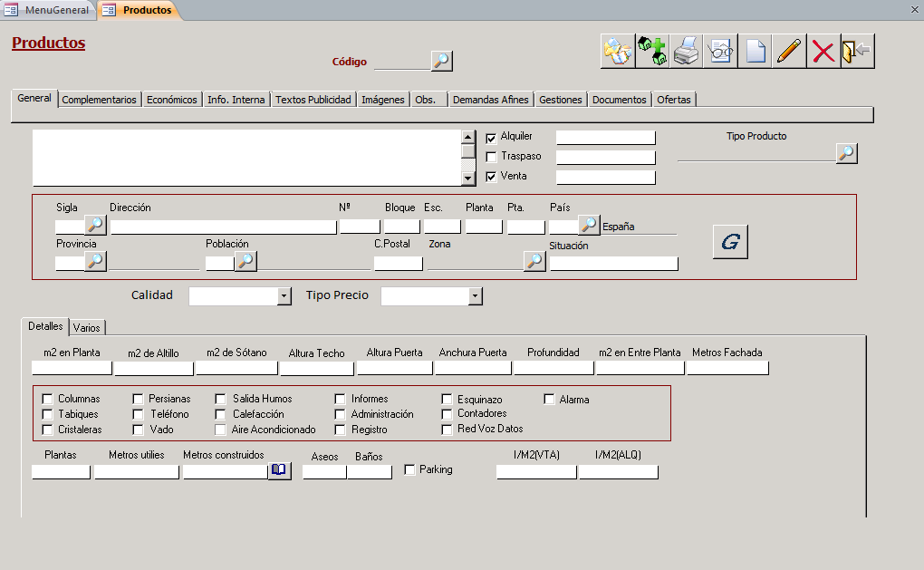The image size is (924, 570).
Task: Uncheck the Venta checkbox
Action: 491,177
